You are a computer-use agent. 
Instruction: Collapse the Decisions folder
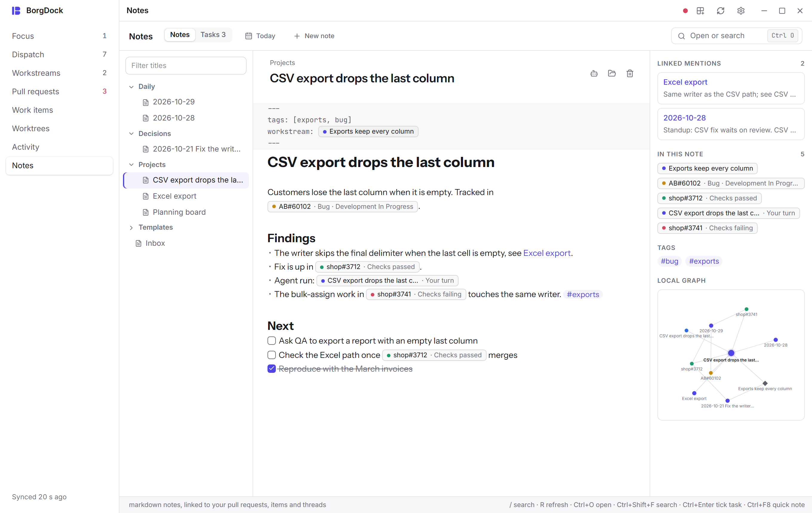pyautogui.click(x=132, y=133)
